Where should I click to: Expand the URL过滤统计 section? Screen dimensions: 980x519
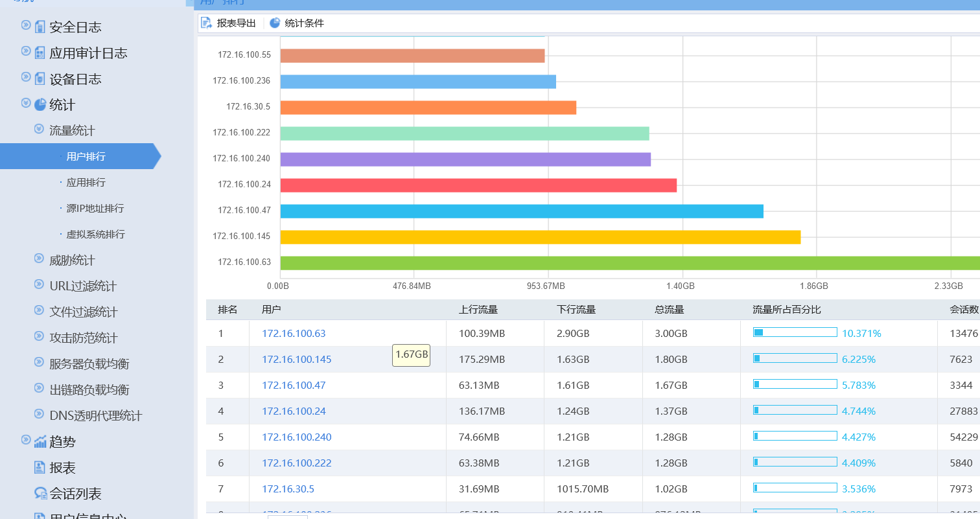[x=39, y=285]
